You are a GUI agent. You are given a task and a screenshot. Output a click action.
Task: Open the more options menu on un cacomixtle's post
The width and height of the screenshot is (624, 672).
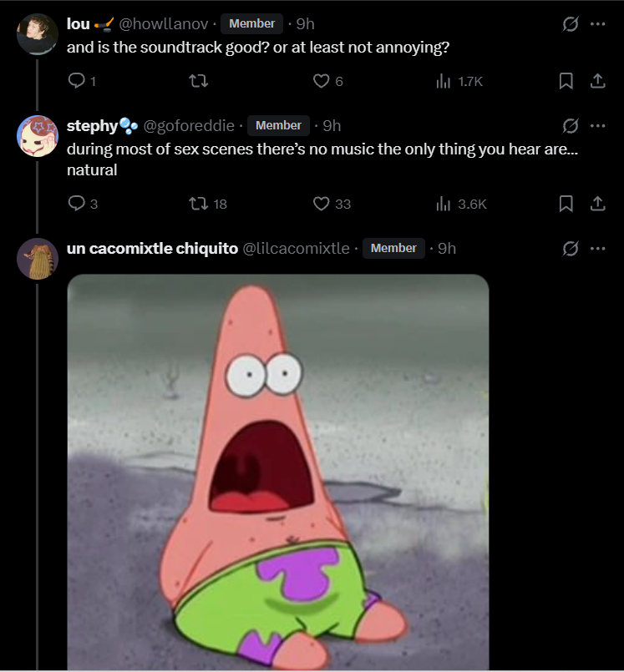(598, 247)
